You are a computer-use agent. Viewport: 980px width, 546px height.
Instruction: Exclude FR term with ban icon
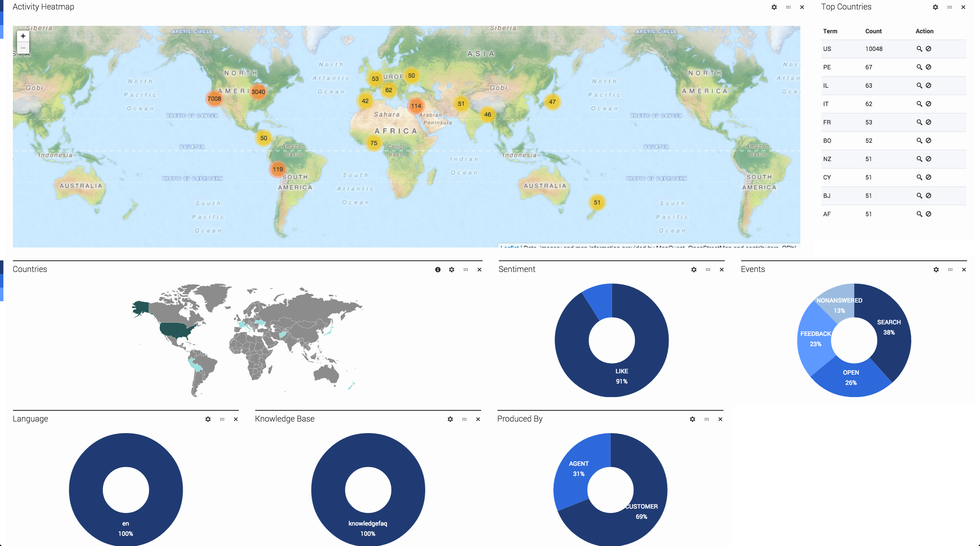pyautogui.click(x=928, y=122)
